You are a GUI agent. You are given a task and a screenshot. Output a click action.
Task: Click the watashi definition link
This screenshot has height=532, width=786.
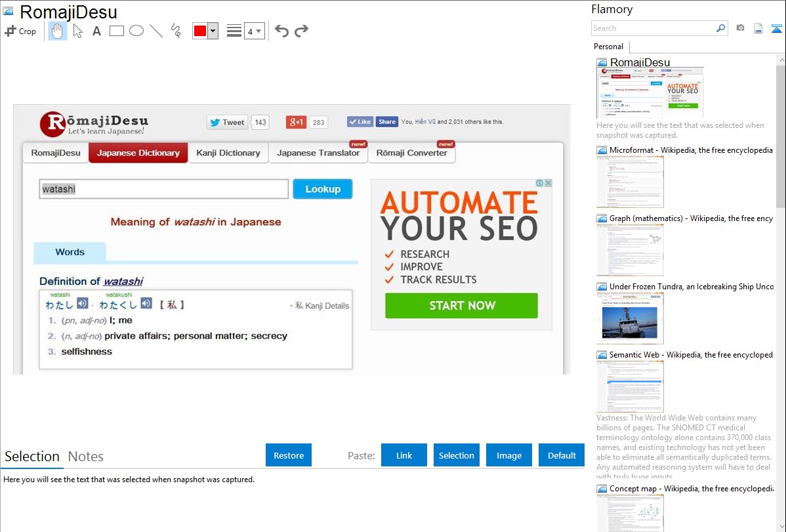(x=123, y=281)
